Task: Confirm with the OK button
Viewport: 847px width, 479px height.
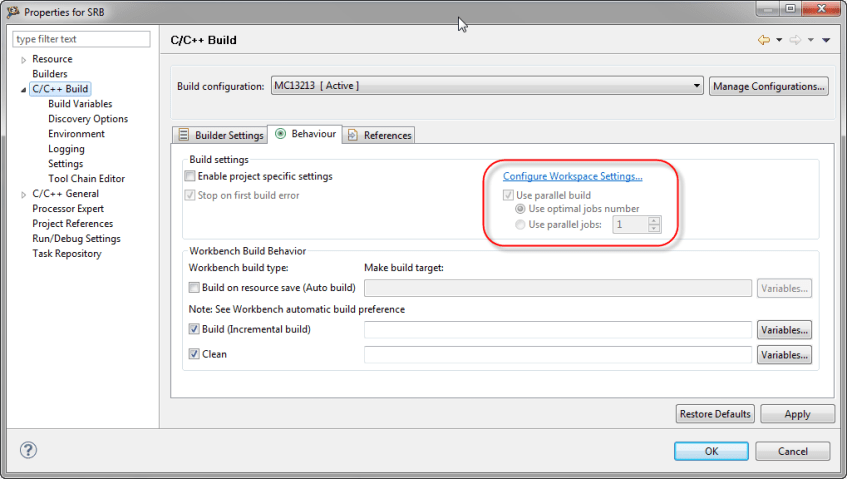Action: [711, 451]
